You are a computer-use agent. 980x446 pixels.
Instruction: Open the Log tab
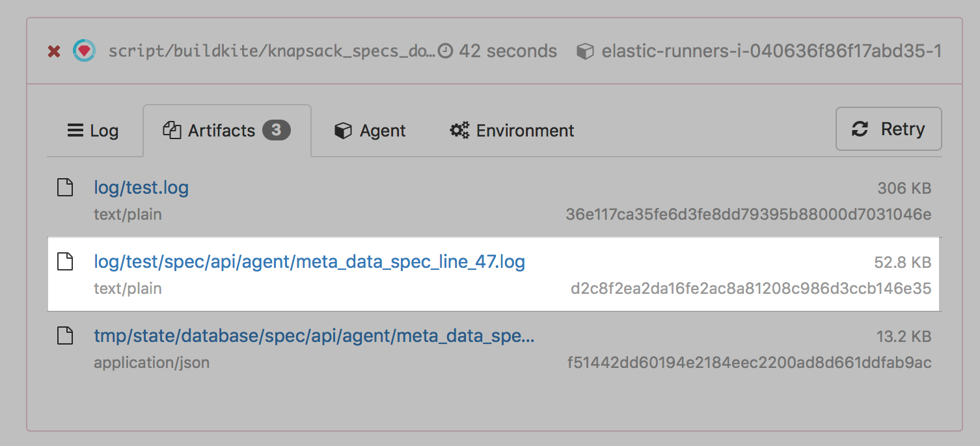pyautogui.click(x=93, y=131)
